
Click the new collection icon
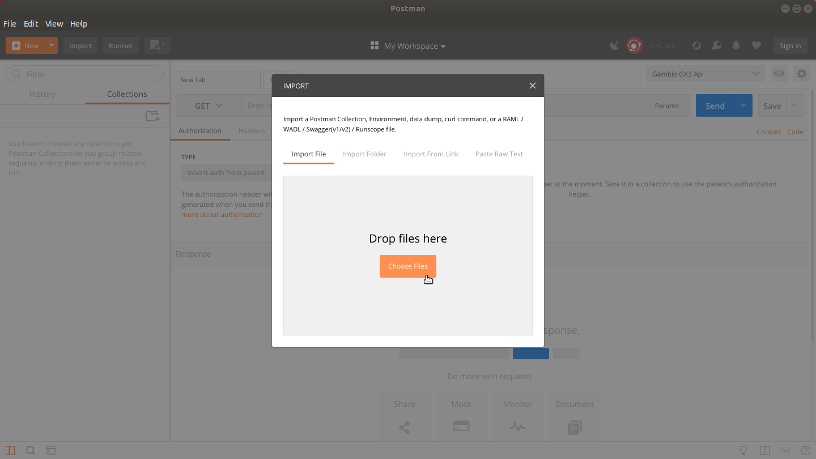(152, 116)
